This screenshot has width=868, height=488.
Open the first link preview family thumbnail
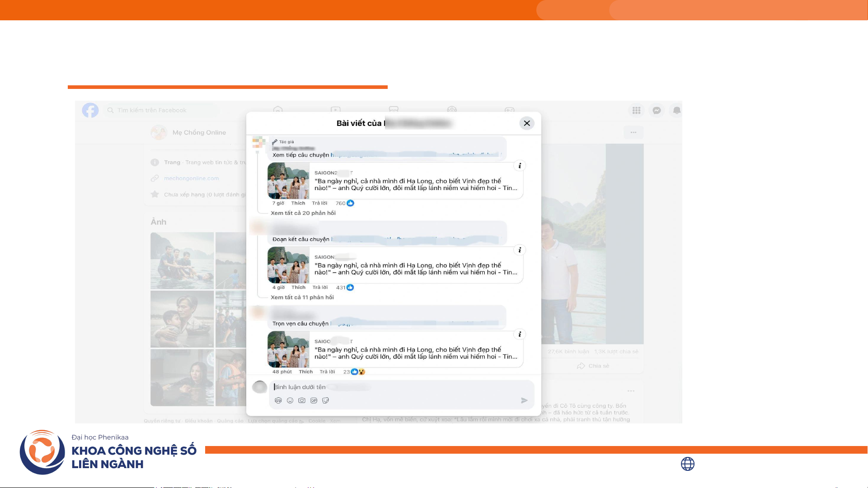pos(288,181)
